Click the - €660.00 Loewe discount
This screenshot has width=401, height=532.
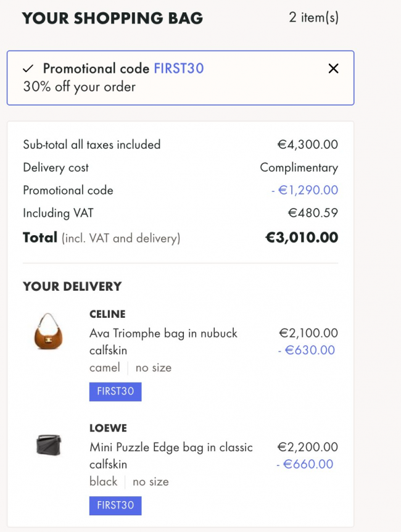point(305,464)
